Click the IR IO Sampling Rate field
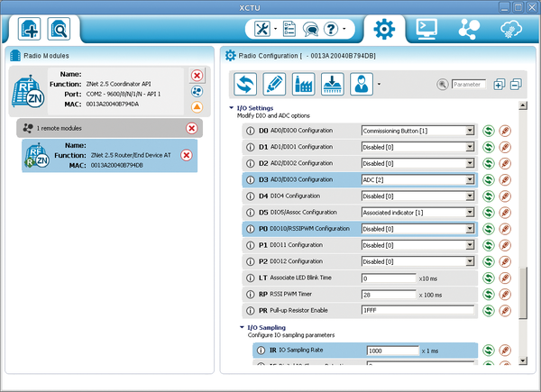Viewport: 541px width, 392px height. pos(392,351)
